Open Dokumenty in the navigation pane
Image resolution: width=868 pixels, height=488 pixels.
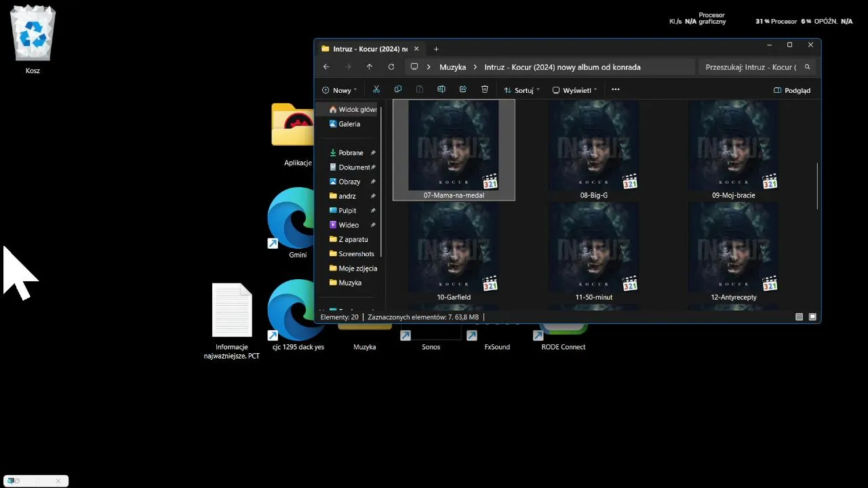tap(348, 167)
